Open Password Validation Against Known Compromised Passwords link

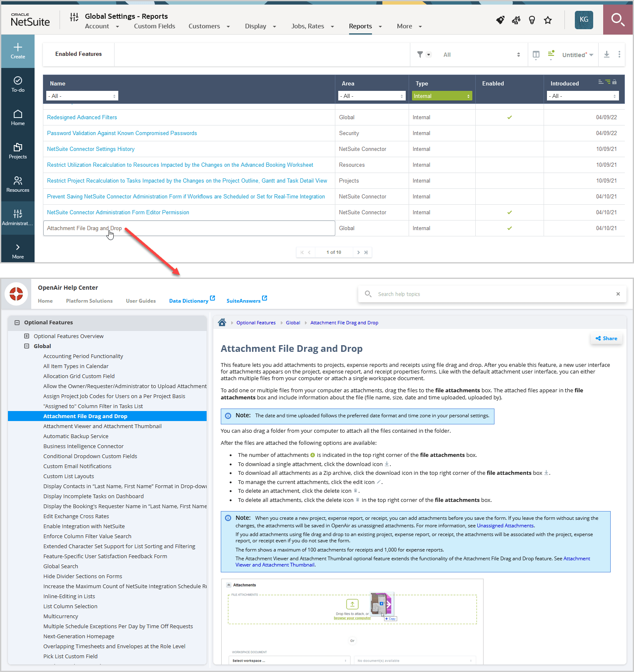pos(122,133)
